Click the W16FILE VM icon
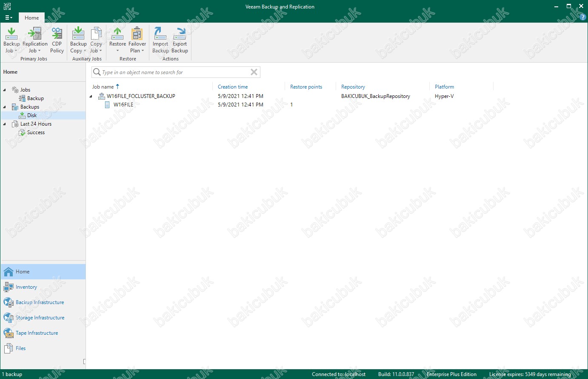 107,105
